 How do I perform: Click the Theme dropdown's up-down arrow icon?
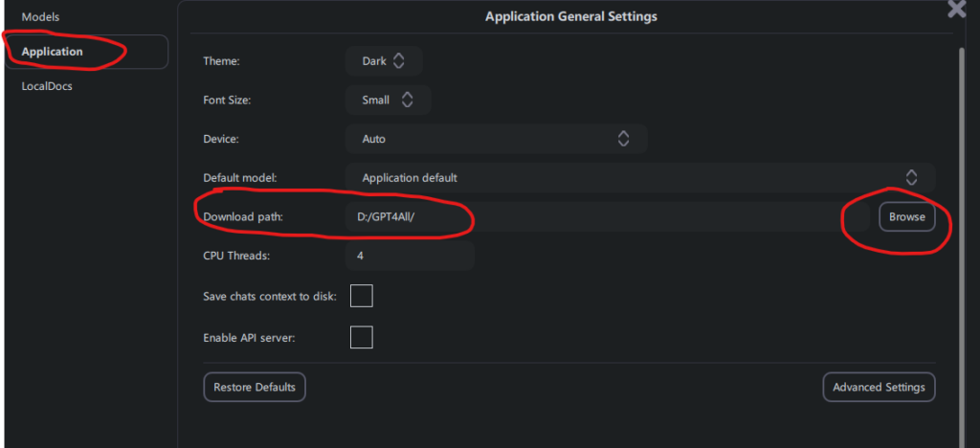tap(399, 61)
